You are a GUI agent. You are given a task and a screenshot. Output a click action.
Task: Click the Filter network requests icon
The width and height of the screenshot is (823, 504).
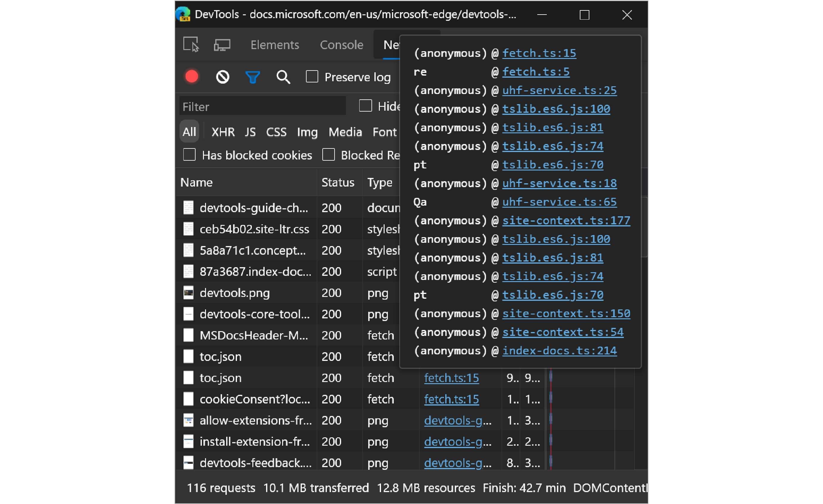click(x=253, y=77)
